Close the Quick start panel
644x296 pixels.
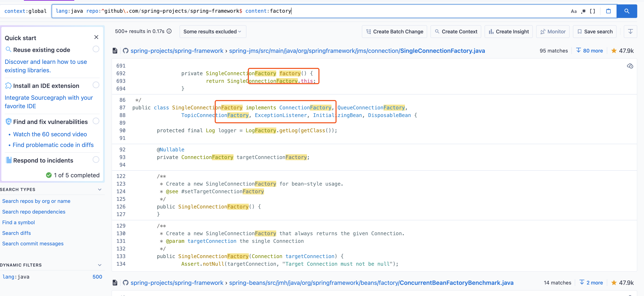click(x=96, y=37)
